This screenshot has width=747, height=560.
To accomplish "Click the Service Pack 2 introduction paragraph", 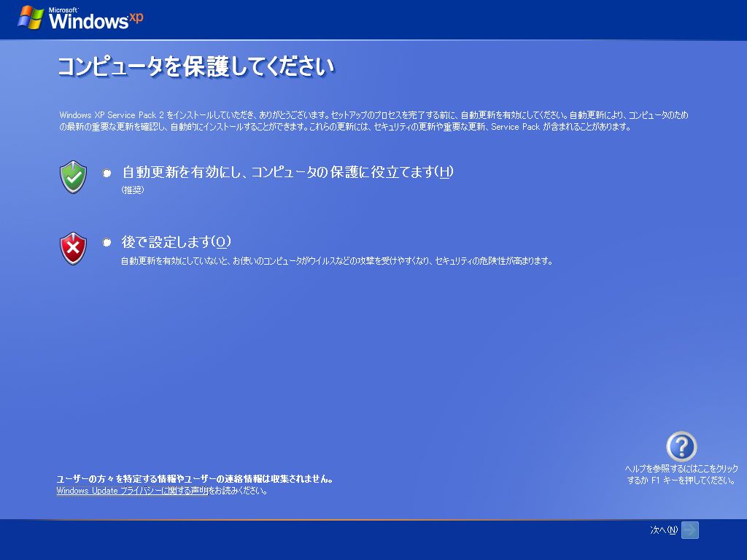I will pos(373,121).
